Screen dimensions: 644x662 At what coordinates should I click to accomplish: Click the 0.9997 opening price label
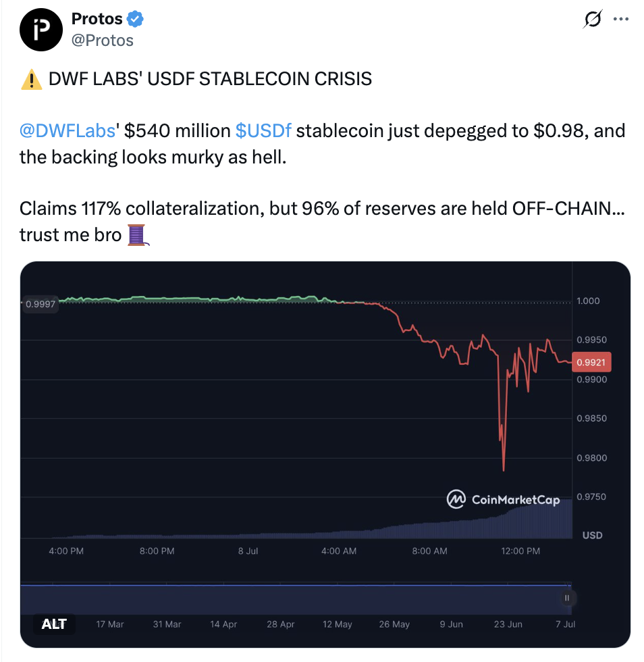pos(40,304)
